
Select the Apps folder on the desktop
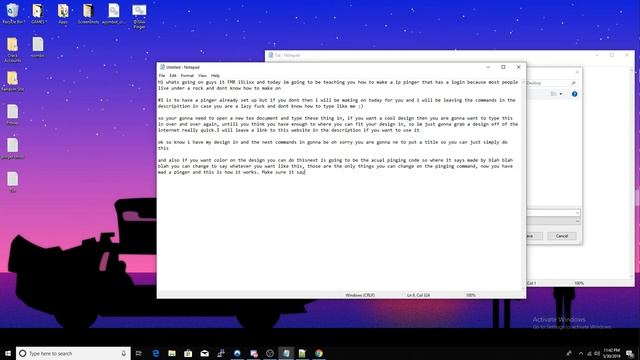[x=63, y=13]
